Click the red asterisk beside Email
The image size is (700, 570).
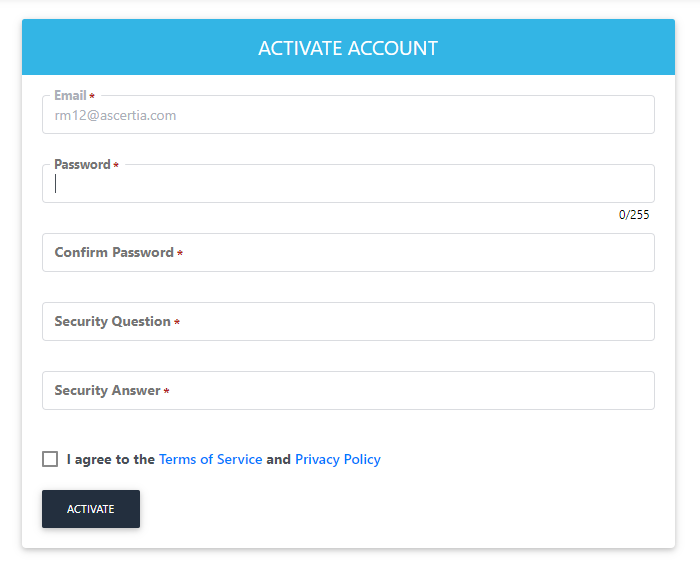[92, 97]
